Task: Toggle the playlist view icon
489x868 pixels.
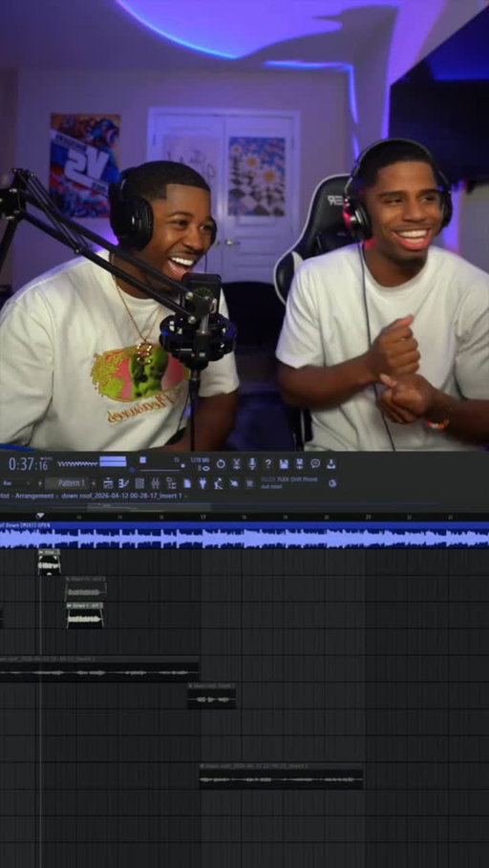Action: pyautogui.click(x=108, y=483)
